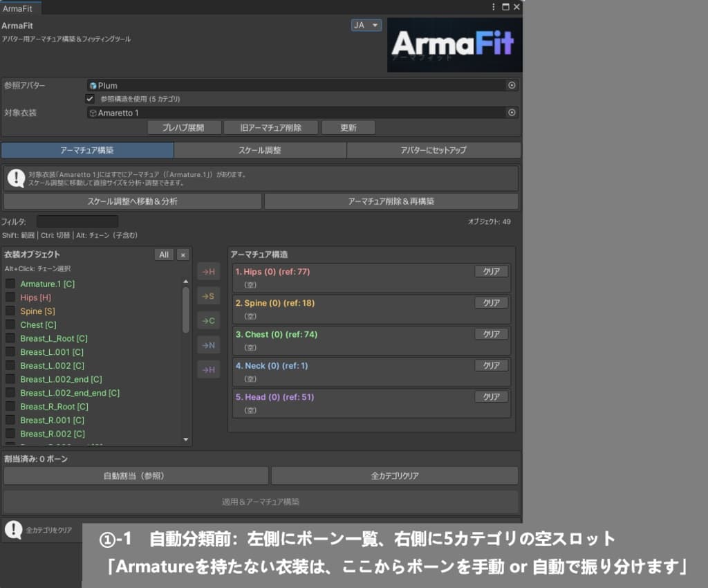
Task: Click the Plum prefab icon in avatar field
Action: click(x=93, y=86)
